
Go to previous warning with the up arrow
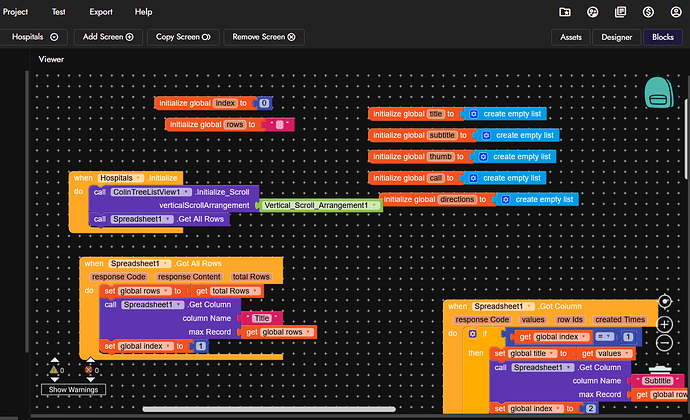point(54,360)
